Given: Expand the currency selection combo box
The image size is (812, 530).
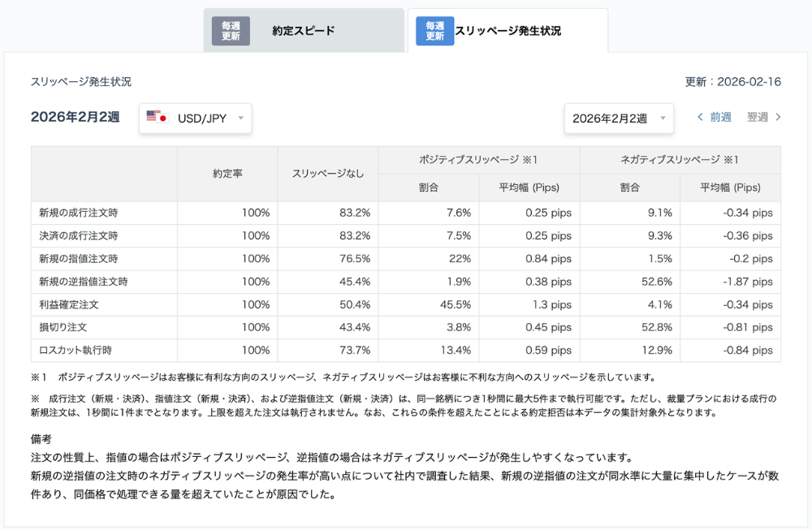Looking at the screenshot, I should (195, 118).
